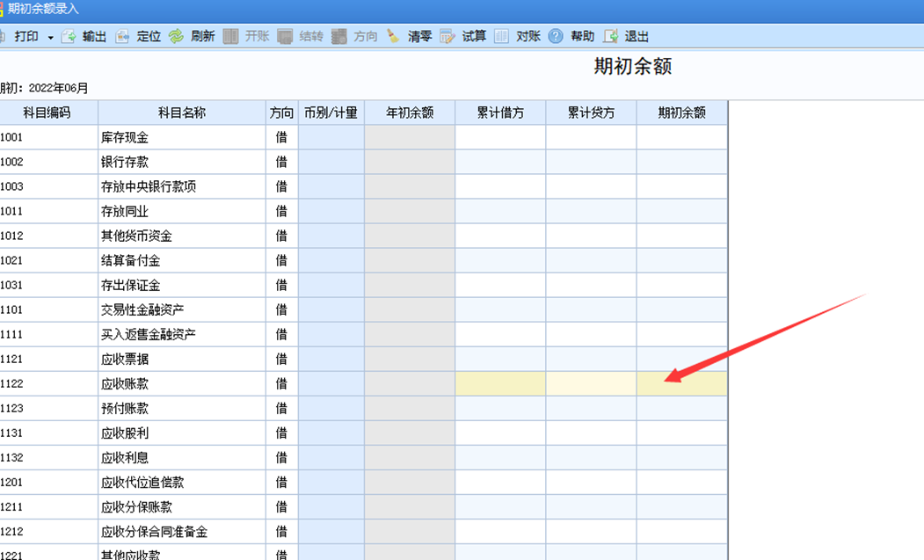Select the 应收账款 row name
Viewport: 924px width, 560px height.
125,384
